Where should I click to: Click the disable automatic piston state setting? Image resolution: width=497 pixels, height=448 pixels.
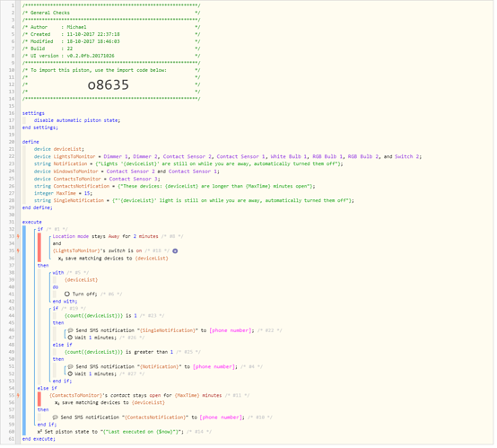click(77, 121)
